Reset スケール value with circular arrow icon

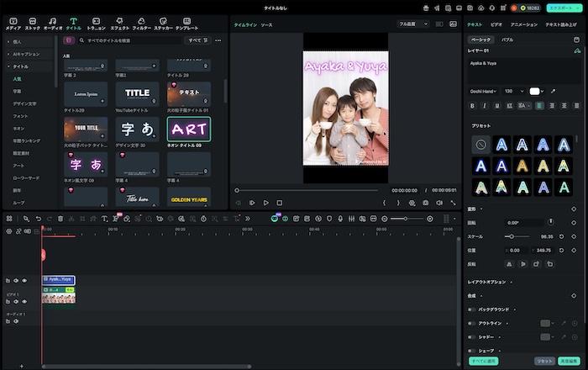click(x=561, y=236)
